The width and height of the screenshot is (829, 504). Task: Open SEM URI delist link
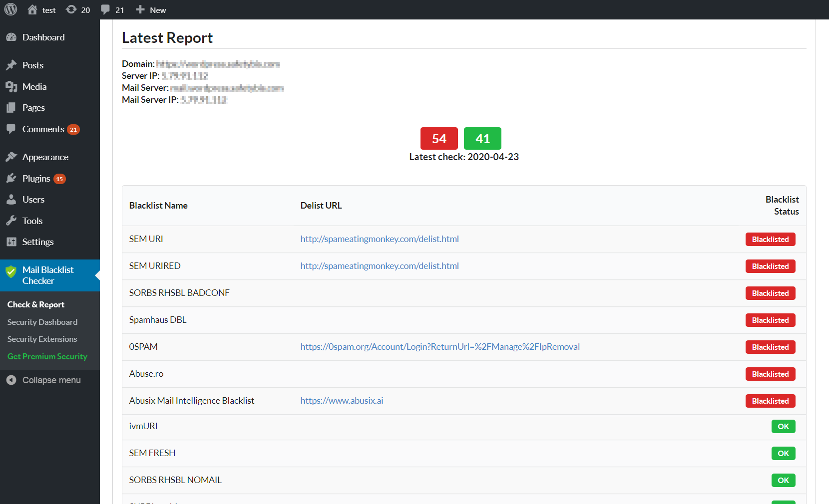tap(380, 239)
